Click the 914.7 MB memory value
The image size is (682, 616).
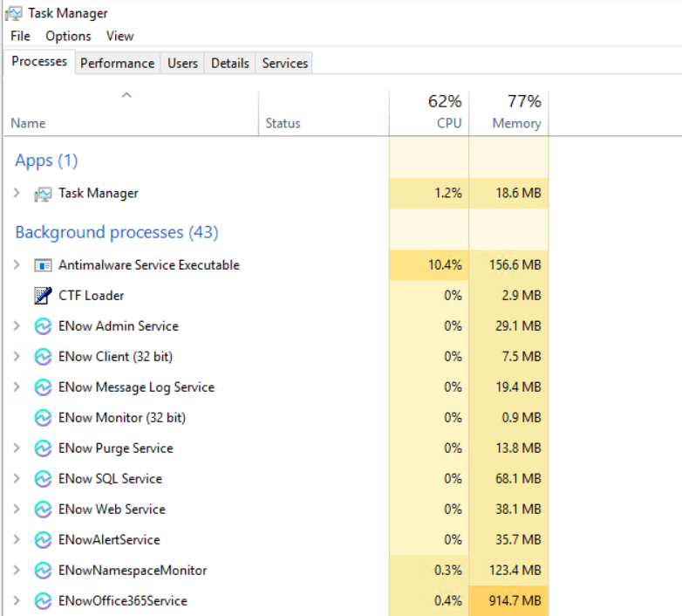pos(515,601)
